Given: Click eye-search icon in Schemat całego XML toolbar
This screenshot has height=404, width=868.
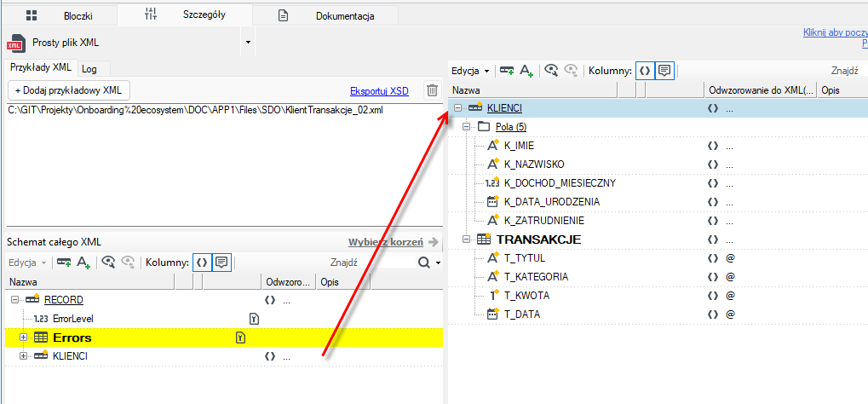Looking at the screenshot, I should [108, 263].
